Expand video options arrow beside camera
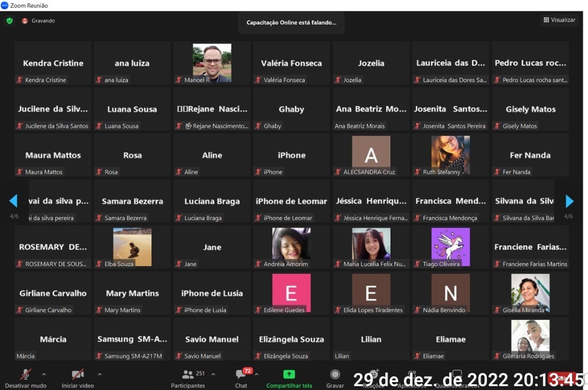The height and width of the screenshot is (390, 588). 100,374
